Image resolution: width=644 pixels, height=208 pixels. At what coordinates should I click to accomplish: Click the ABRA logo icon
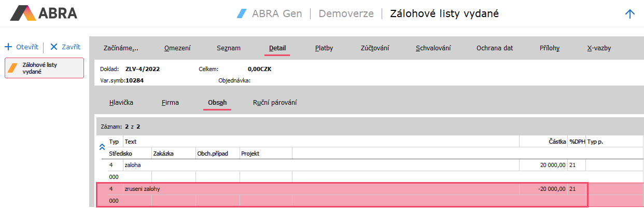tap(23, 13)
